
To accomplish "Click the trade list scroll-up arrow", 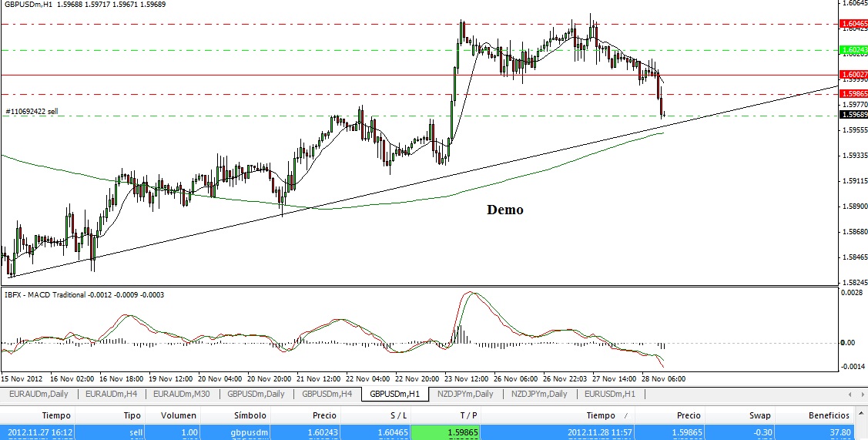I will coord(863,415).
